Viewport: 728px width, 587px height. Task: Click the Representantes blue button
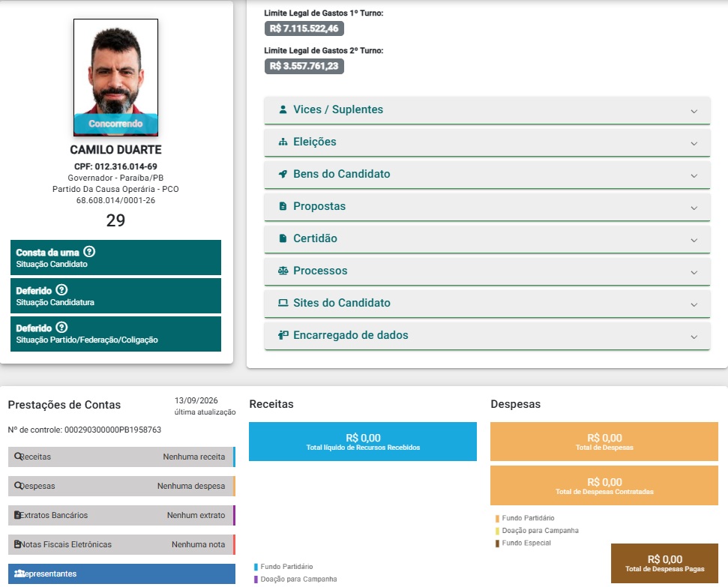pos(121,574)
